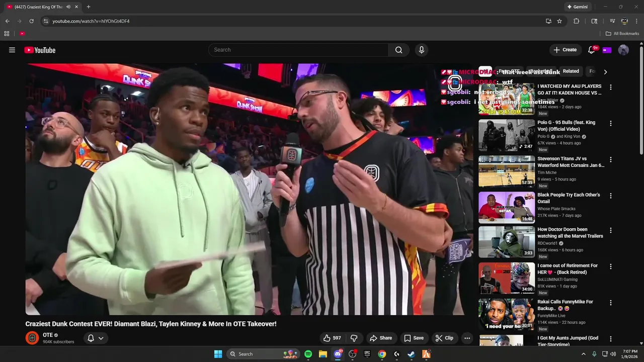This screenshot has width=644, height=362.
Task: Show hidden system tray icons
Action: click(584, 354)
